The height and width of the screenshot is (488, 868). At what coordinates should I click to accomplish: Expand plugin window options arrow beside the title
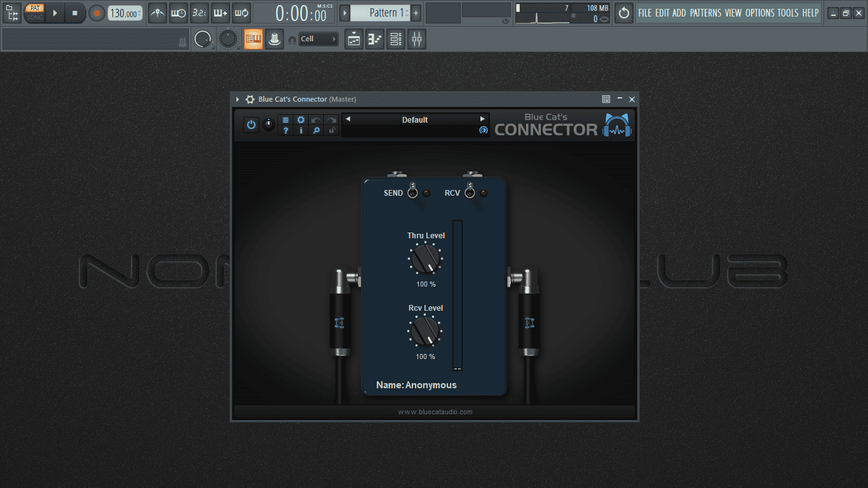click(x=238, y=99)
